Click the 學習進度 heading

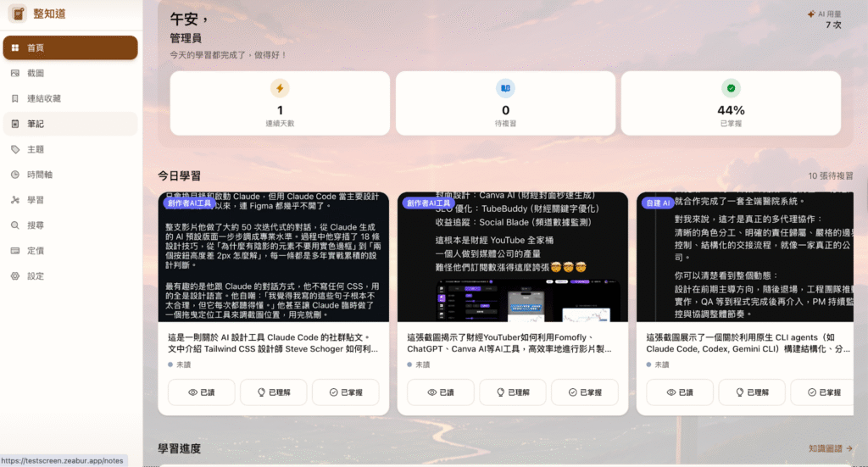180,448
